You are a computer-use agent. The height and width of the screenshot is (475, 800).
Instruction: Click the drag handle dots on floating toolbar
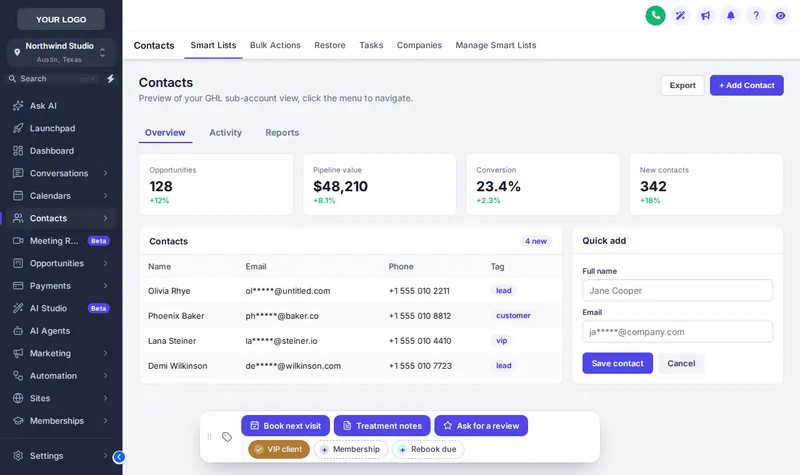click(209, 437)
